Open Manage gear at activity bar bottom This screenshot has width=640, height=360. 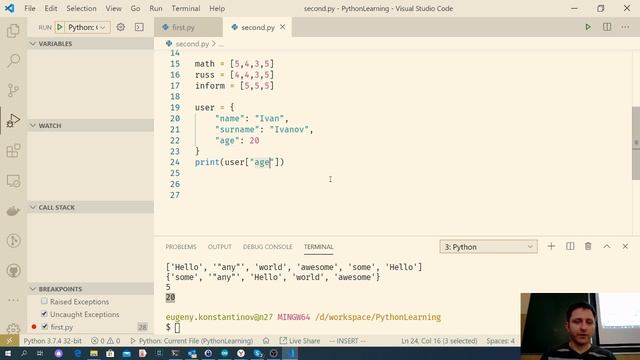tap(13, 328)
